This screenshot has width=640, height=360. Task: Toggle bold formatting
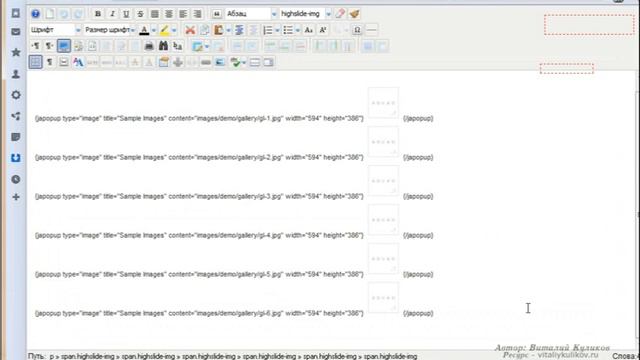[98, 14]
